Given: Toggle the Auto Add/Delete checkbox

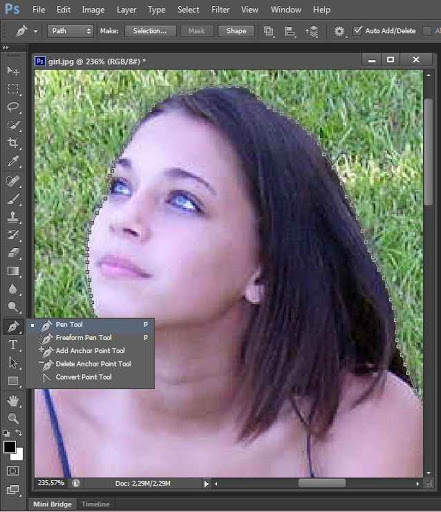Looking at the screenshot, I should 358,31.
